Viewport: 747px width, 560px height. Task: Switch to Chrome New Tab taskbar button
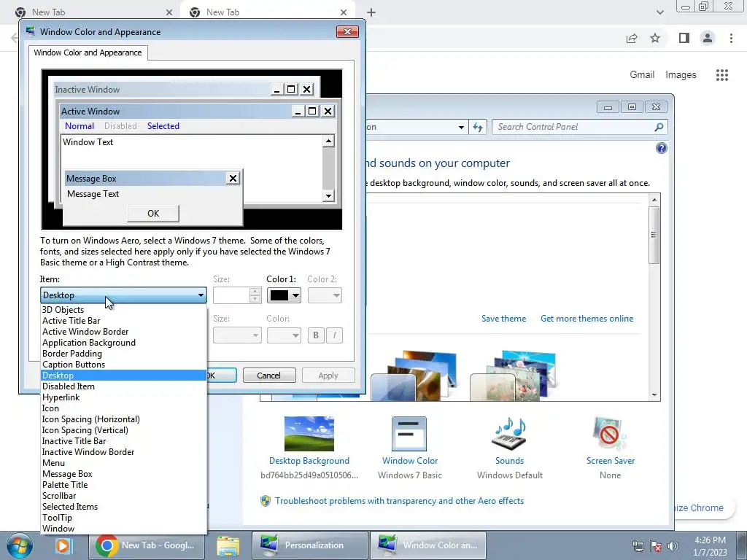click(x=147, y=545)
